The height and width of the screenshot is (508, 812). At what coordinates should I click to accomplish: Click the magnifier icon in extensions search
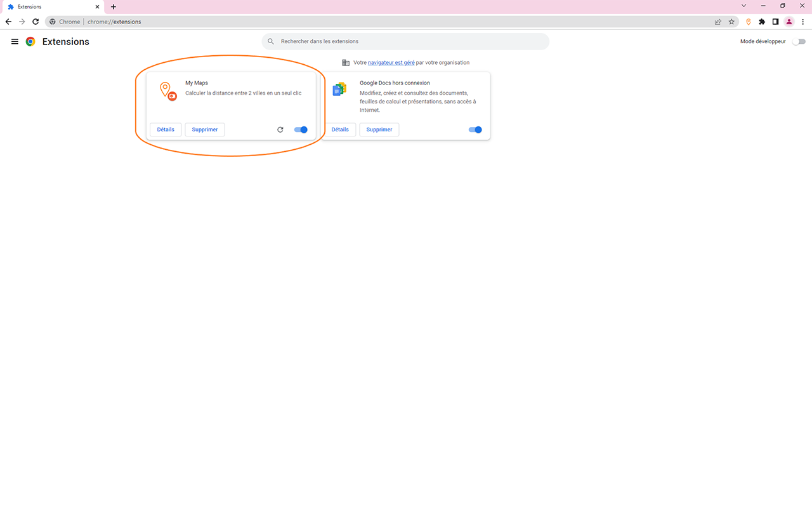tap(271, 41)
